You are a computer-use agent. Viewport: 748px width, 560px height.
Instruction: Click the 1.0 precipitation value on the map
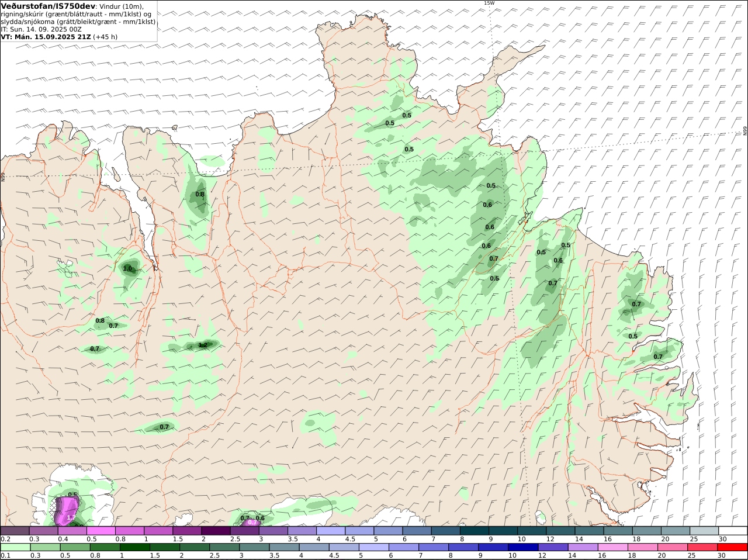click(127, 269)
